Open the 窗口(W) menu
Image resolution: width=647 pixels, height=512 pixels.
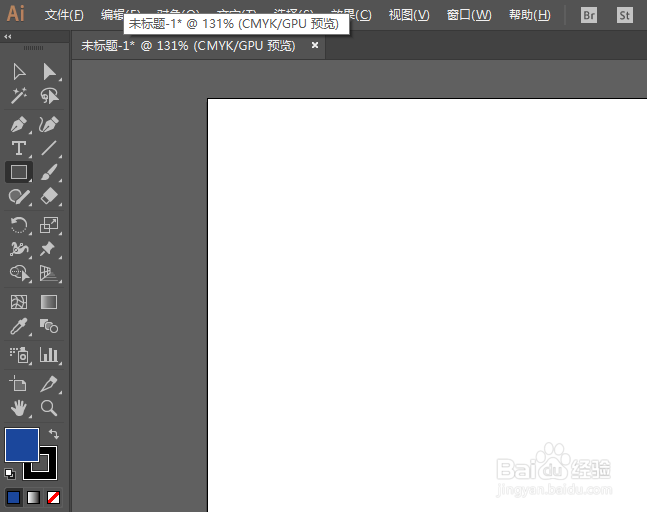pyautogui.click(x=469, y=15)
